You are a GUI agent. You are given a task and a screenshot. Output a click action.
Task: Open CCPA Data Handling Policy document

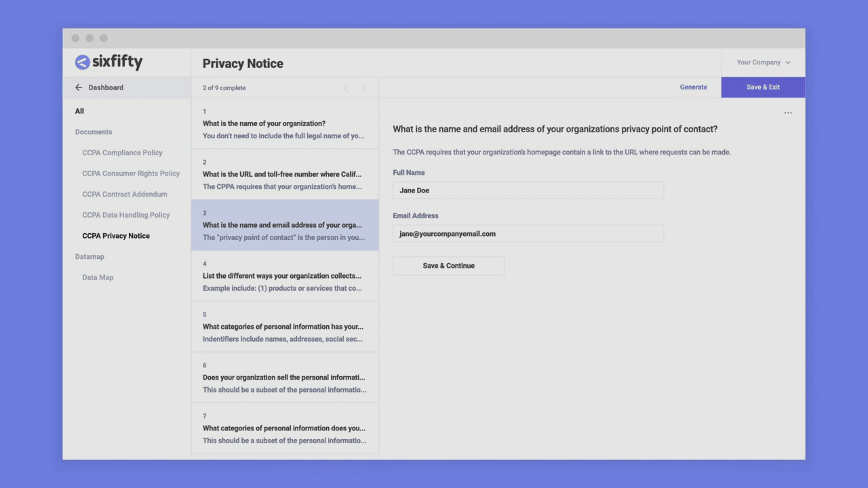point(125,215)
